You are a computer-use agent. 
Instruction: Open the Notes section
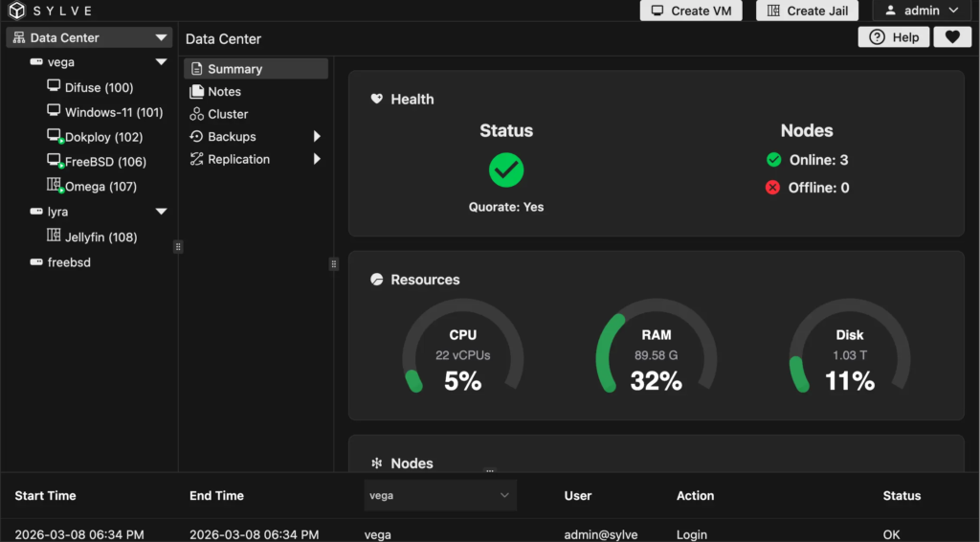tap(256, 91)
